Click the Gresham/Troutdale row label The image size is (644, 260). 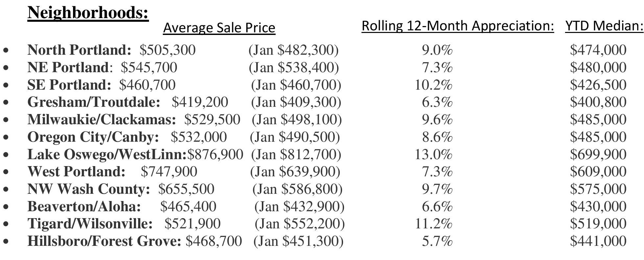click(x=94, y=102)
